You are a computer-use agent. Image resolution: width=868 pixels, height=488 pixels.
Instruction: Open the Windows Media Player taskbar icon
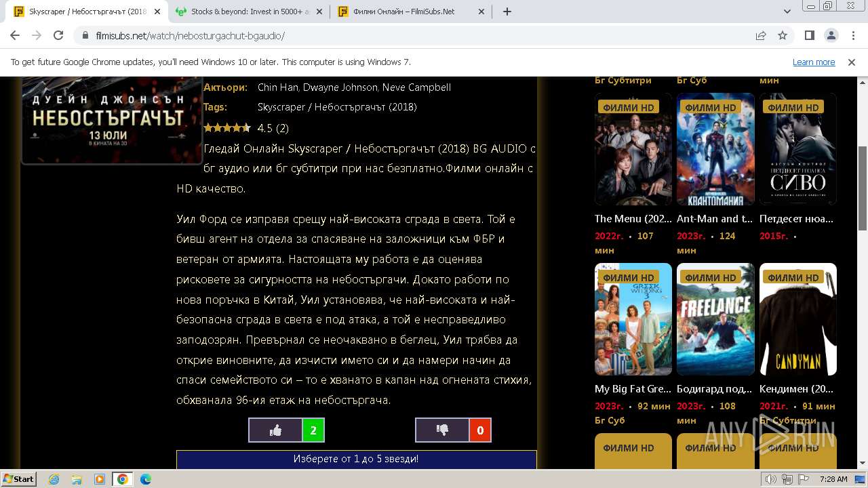click(100, 479)
